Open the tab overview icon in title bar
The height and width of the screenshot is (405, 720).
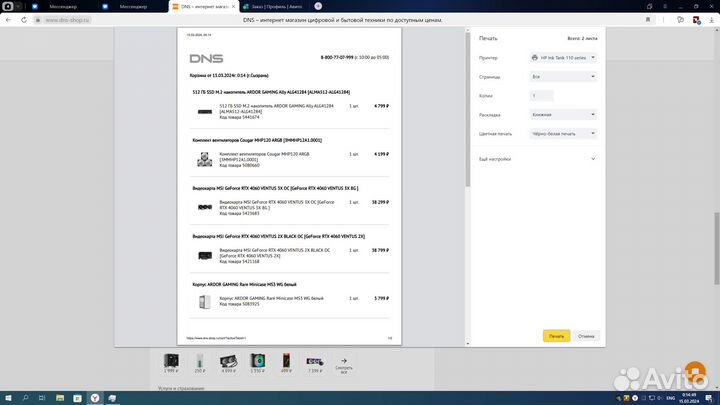(x=649, y=6)
